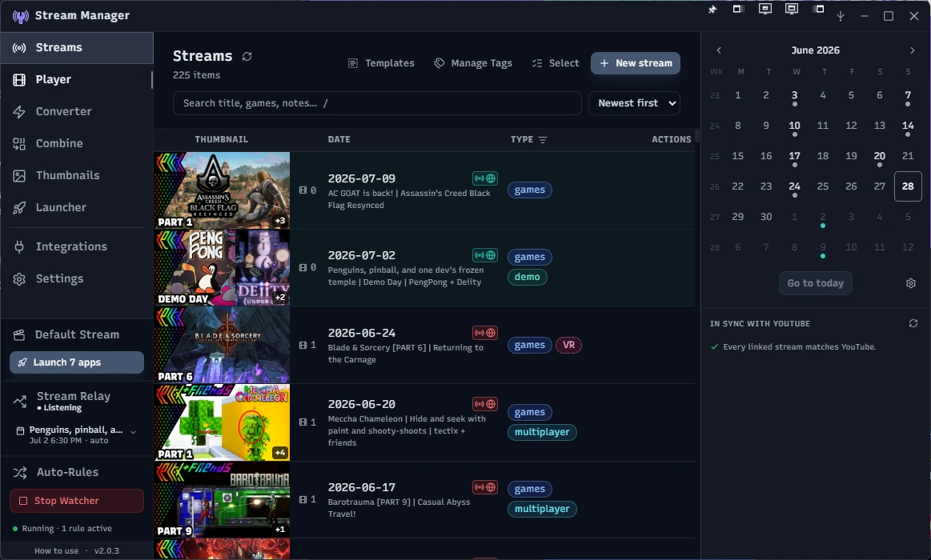Viewport: 931px width, 560px height.
Task: Click the TYPE column filter icon
Action: point(543,140)
